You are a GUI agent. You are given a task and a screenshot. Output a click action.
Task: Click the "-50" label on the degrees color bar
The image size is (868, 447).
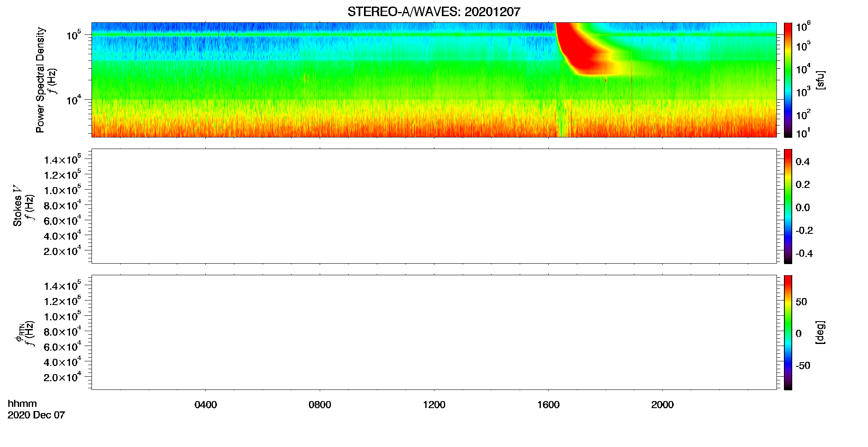(803, 366)
